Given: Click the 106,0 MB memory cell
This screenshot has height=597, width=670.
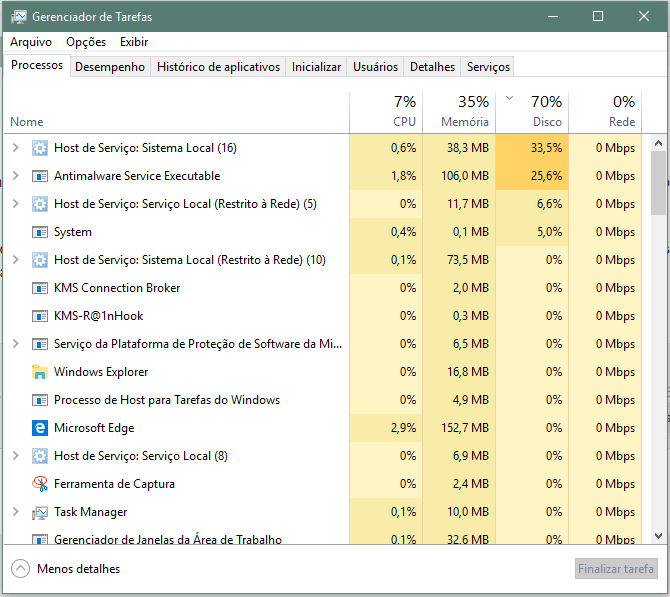Looking at the screenshot, I should [x=459, y=176].
